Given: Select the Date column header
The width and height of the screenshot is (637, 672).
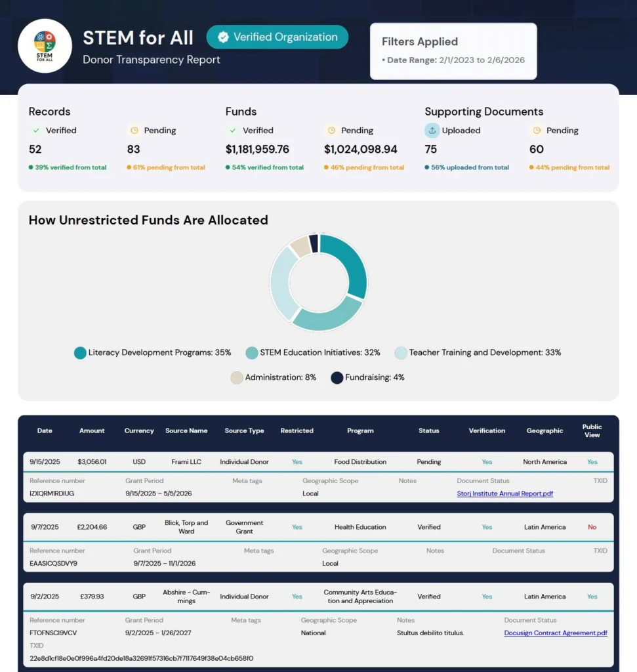Looking at the screenshot, I should [x=45, y=430].
